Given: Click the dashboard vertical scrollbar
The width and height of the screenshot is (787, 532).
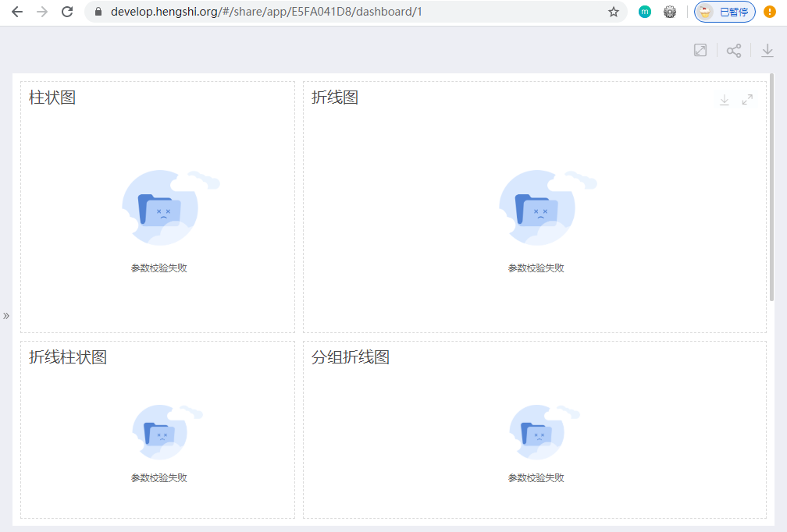Looking at the screenshot, I should [x=771, y=187].
